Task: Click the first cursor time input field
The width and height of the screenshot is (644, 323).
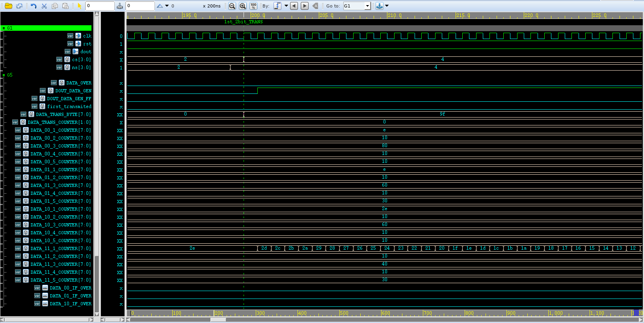Action: [100, 6]
